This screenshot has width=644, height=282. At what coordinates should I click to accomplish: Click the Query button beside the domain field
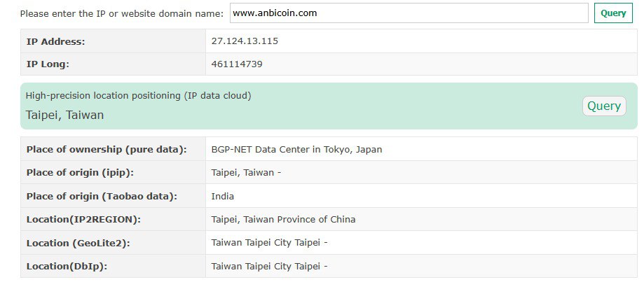click(x=613, y=13)
